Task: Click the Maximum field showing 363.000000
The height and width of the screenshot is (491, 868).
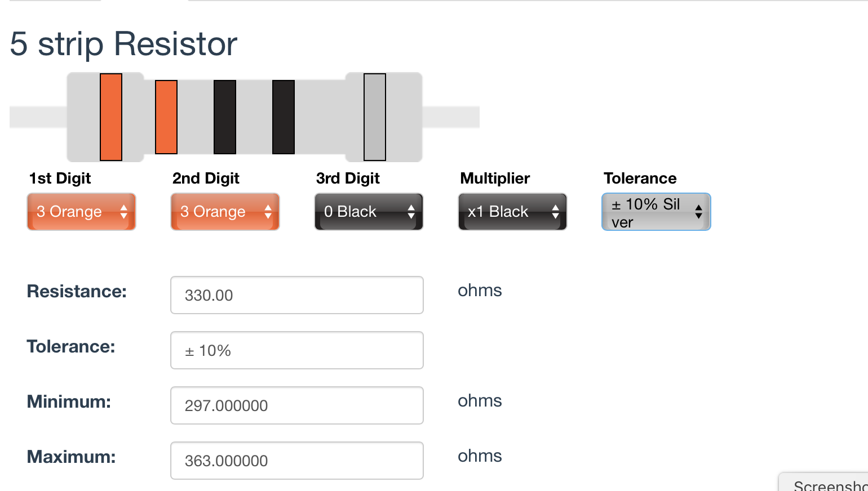Action: click(297, 461)
